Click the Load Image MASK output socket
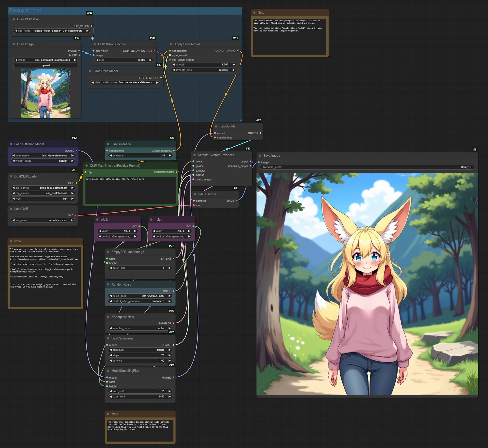The width and height of the screenshot is (488, 448). pyautogui.click(x=79, y=55)
